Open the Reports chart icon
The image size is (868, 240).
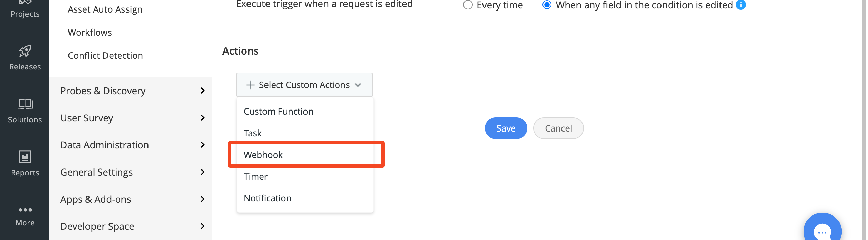click(x=25, y=157)
